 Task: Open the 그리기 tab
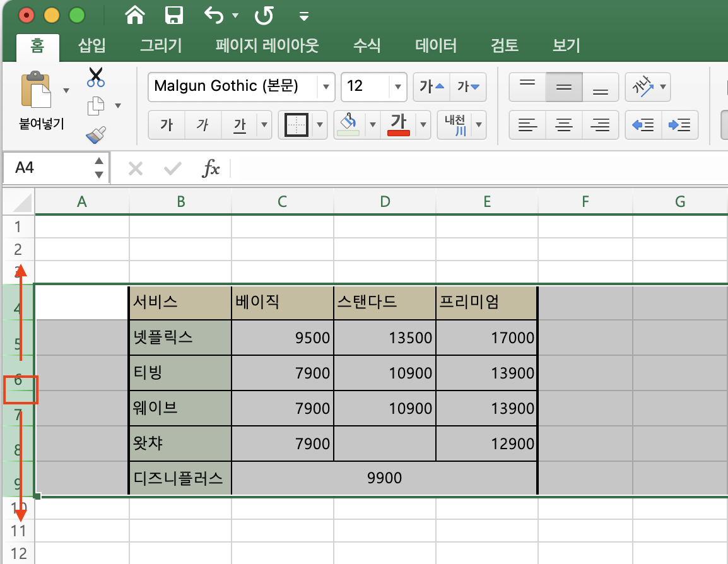point(161,45)
